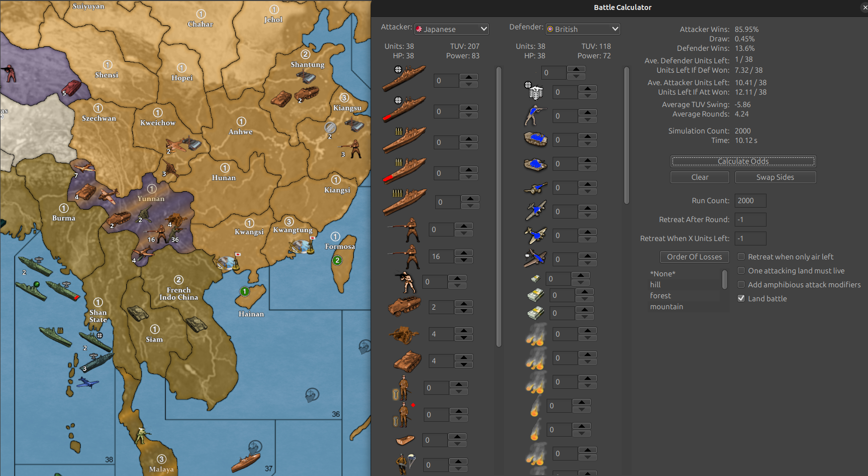This screenshot has width=868, height=476.
Task: Select mountain in the terrain list
Action: (x=667, y=307)
